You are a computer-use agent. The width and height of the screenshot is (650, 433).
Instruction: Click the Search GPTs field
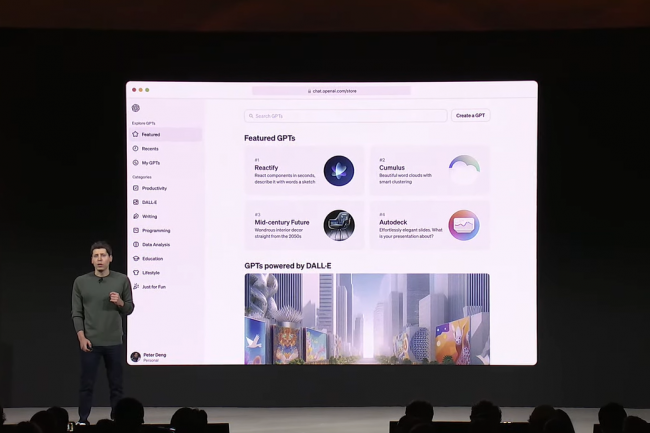pos(346,116)
